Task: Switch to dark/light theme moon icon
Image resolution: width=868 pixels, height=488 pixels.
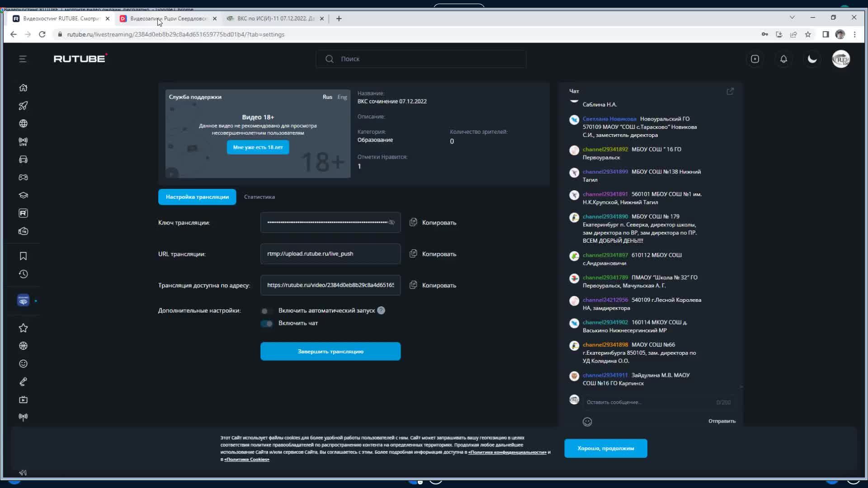Action: click(x=812, y=59)
